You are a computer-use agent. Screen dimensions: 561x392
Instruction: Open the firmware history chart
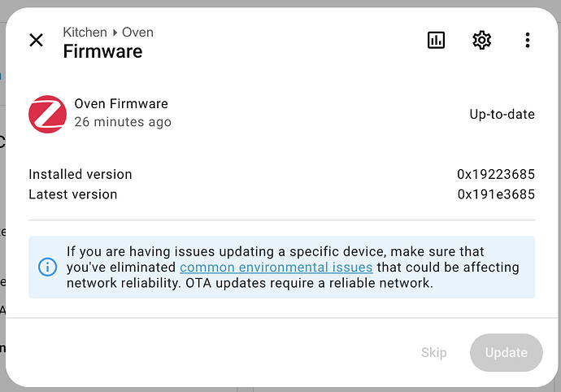pos(437,40)
